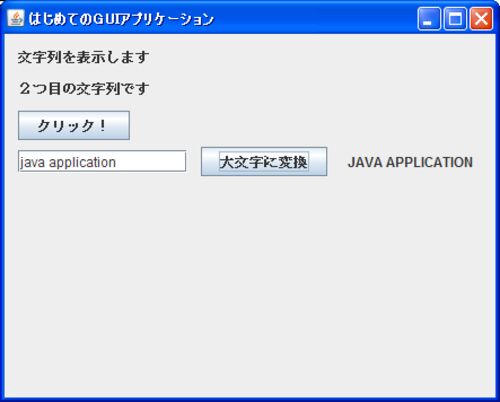Click the クリック！ button
This screenshot has height=402, width=500.
pos(74,125)
